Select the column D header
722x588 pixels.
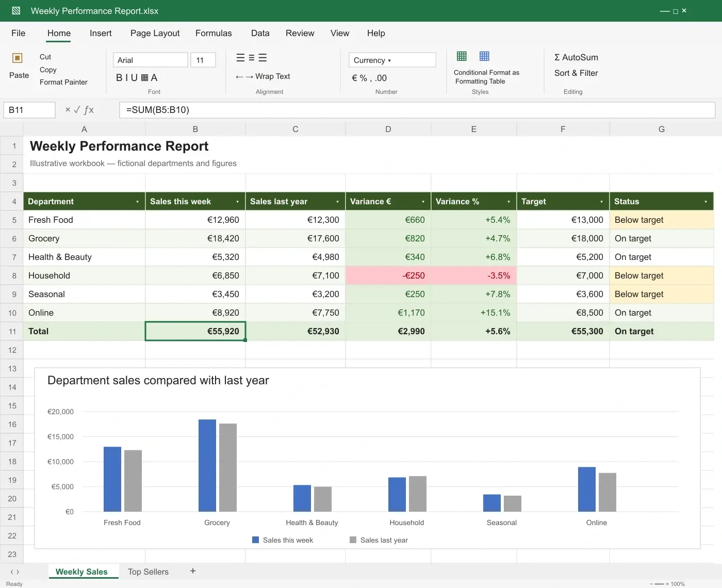click(388, 129)
